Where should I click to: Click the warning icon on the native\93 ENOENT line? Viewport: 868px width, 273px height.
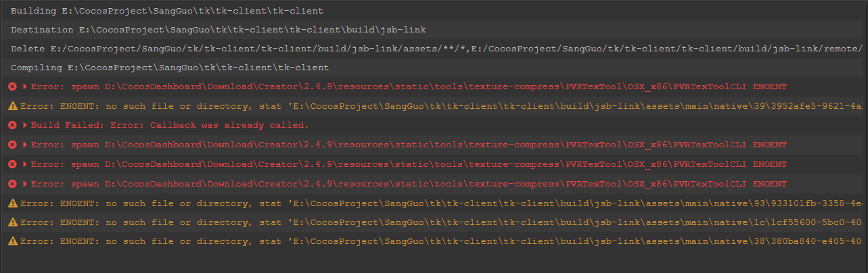point(12,203)
